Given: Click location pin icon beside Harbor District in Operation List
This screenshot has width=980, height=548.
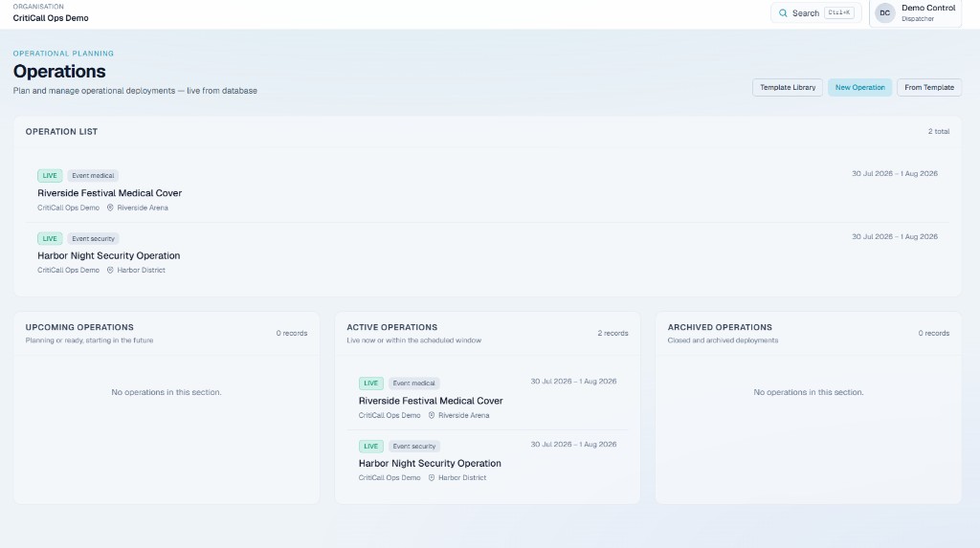Looking at the screenshot, I should click(110, 270).
